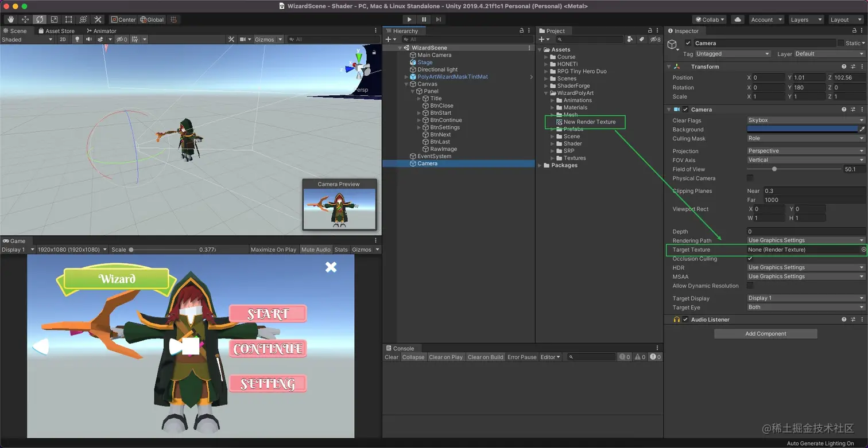Uncheck Occlusion Culling
Image resolution: width=868 pixels, height=448 pixels.
point(750,259)
